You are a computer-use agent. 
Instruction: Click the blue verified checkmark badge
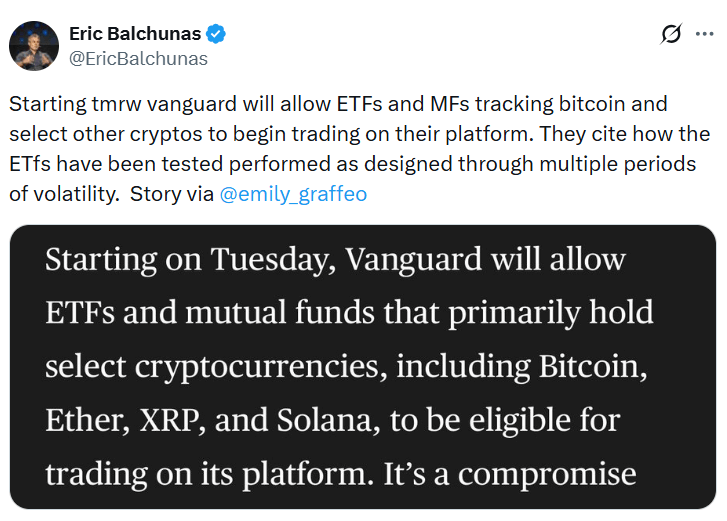click(216, 34)
